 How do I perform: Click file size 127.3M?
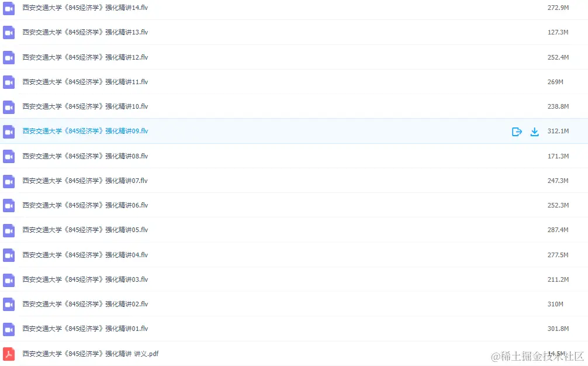tap(558, 32)
